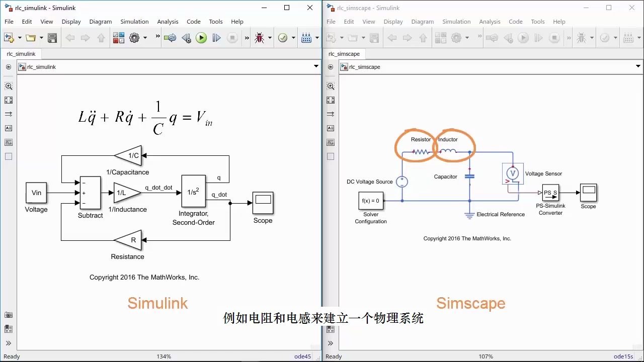This screenshot has width=644, height=362.
Task: Click Fit to View icon in rlc_simulink palette
Action: (x=9, y=100)
